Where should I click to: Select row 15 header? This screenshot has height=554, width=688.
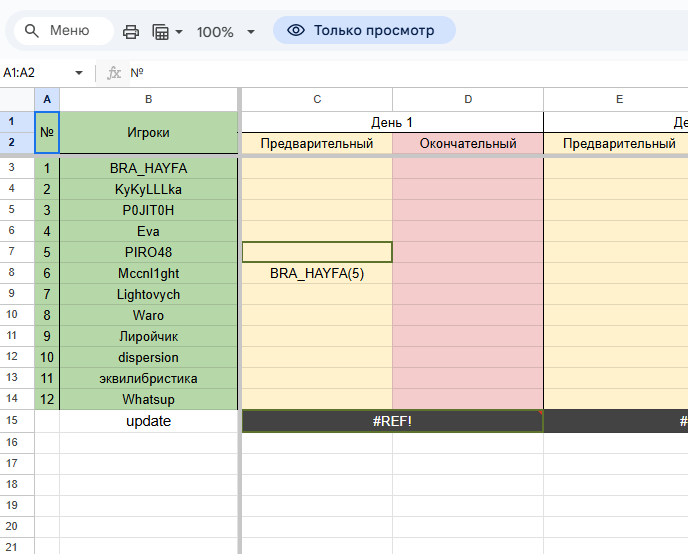pos(12,421)
